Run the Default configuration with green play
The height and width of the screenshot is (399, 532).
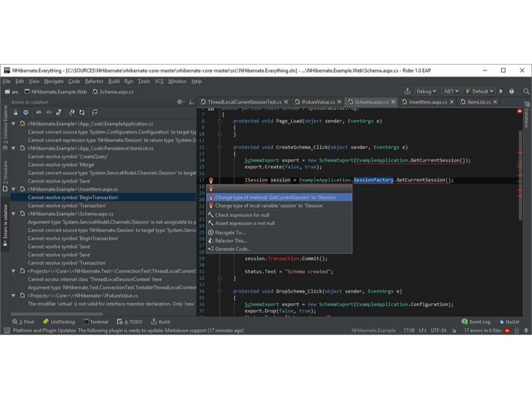coord(501,91)
